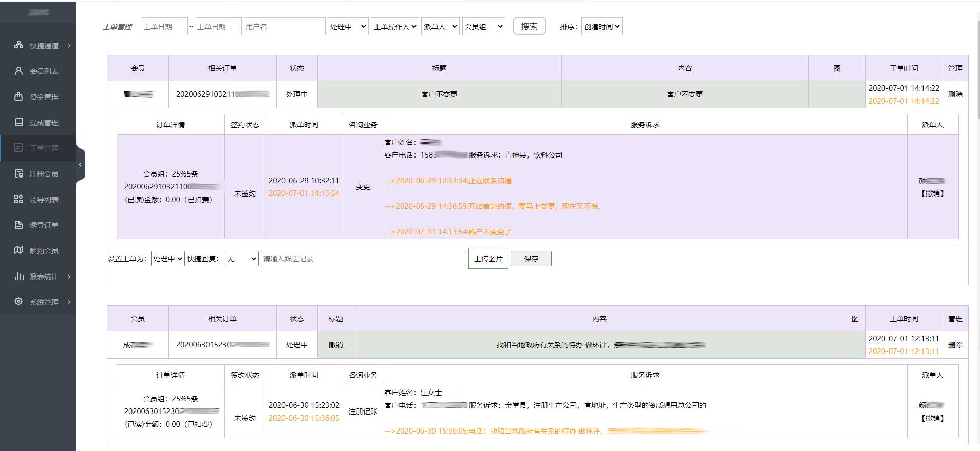This screenshot has height=451, width=980.
Task: Click the 诱导列表 grid icon
Action: pos(18,199)
